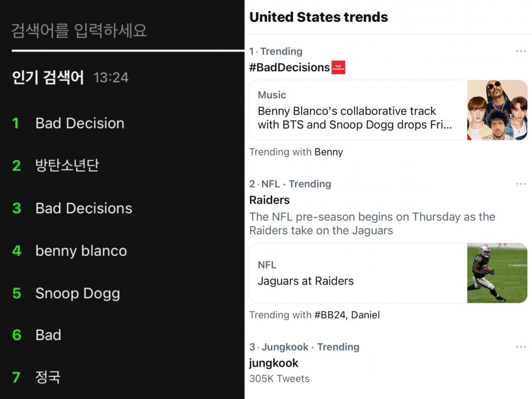Select popular search 'Bad Decisions' ranked third
Image resolution: width=532 pixels, height=399 pixels.
tap(84, 208)
